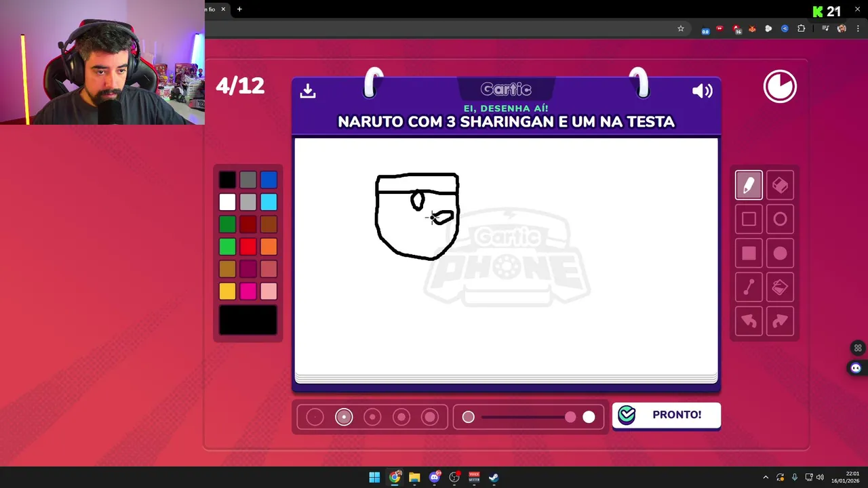Open the large current-color picker box
The height and width of the screenshot is (488, 868).
pos(248,320)
